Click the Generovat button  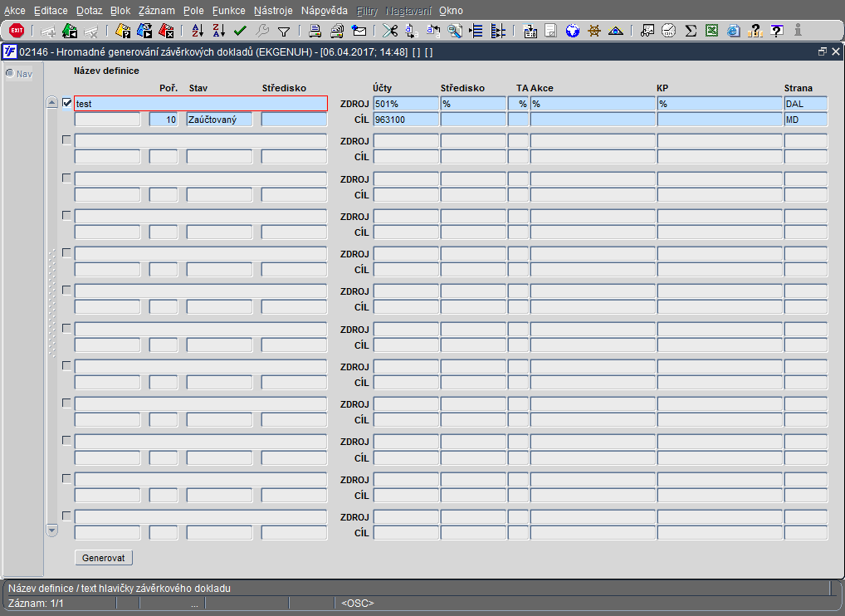(104, 558)
